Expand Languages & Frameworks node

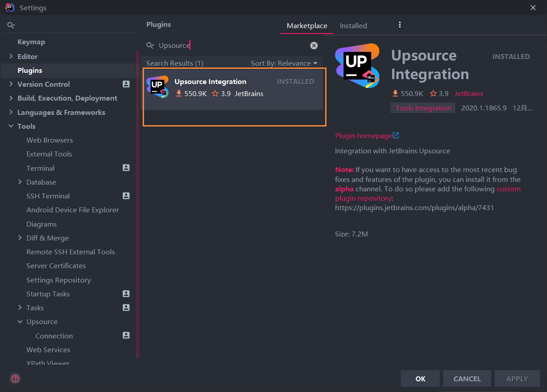(11, 112)
